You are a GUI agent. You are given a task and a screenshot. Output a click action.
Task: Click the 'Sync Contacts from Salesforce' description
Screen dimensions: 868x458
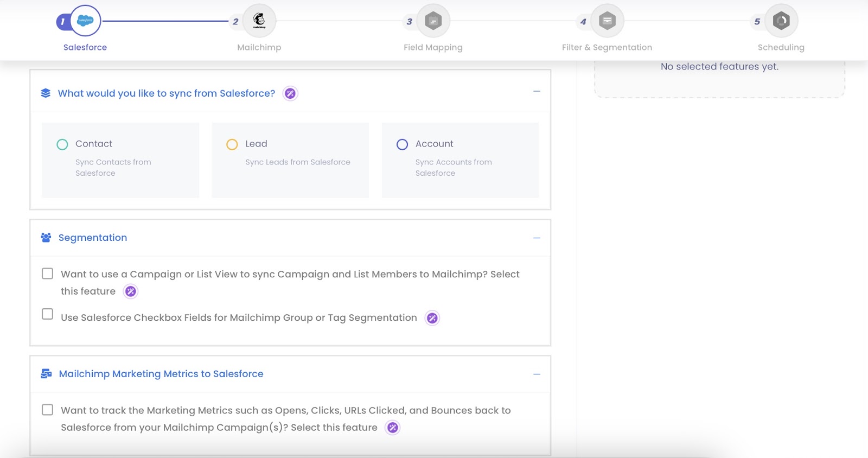(113, 168)
